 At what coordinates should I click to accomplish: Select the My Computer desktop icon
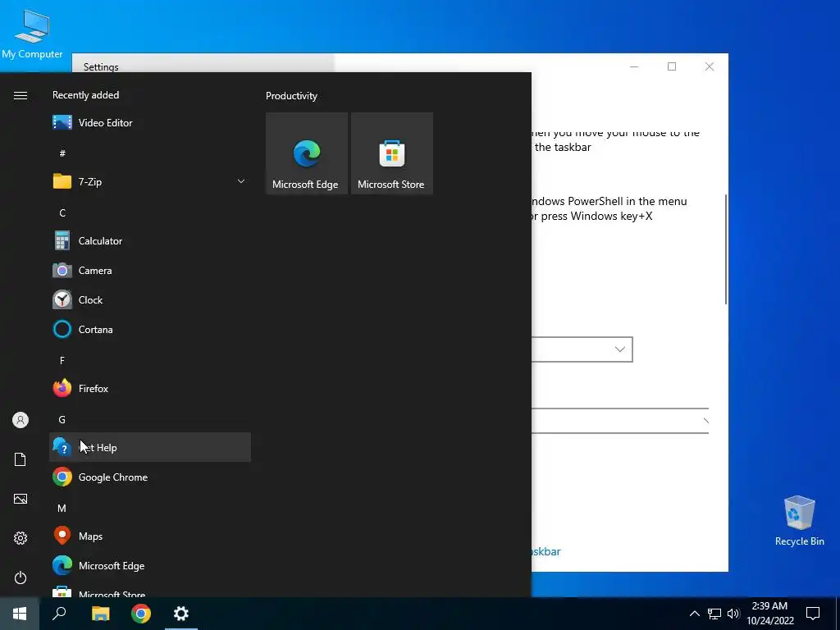point(32,33)
